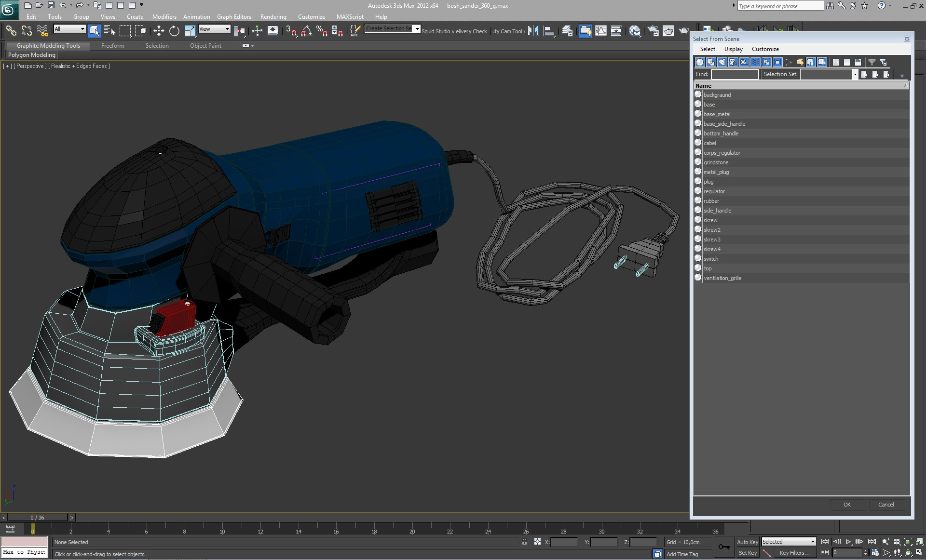Screen dimensions: 926x560
Task: Open Render Setup dialog
Action: 653,31
